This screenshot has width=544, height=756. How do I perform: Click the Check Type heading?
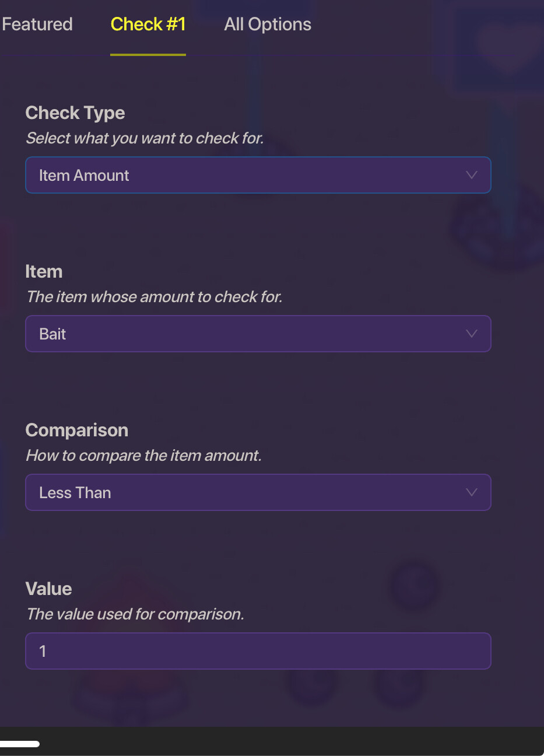click(75, 113)
